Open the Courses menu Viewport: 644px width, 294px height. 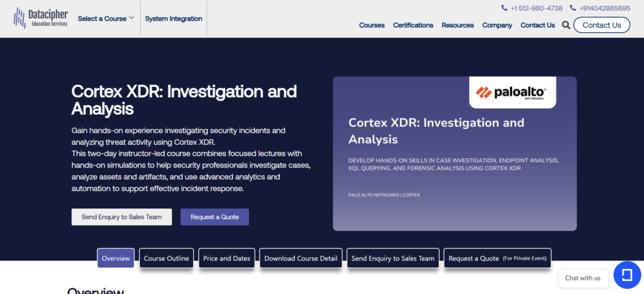pos(372,25)
